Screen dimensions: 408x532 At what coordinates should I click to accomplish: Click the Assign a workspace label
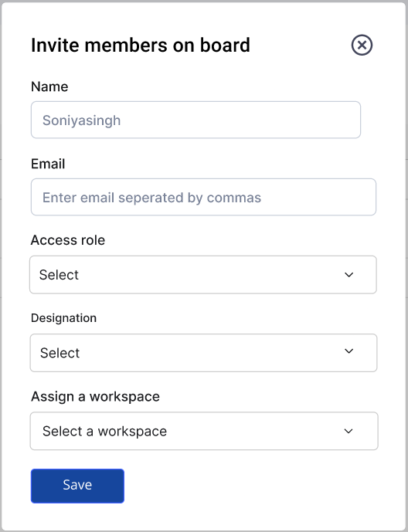click(x=95, y=397)
